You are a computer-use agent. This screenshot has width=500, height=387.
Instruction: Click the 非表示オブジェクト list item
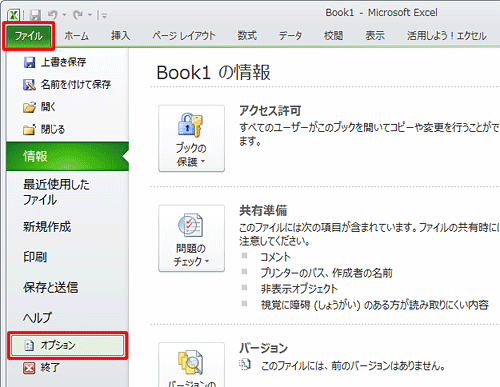(x=299, y=289)
